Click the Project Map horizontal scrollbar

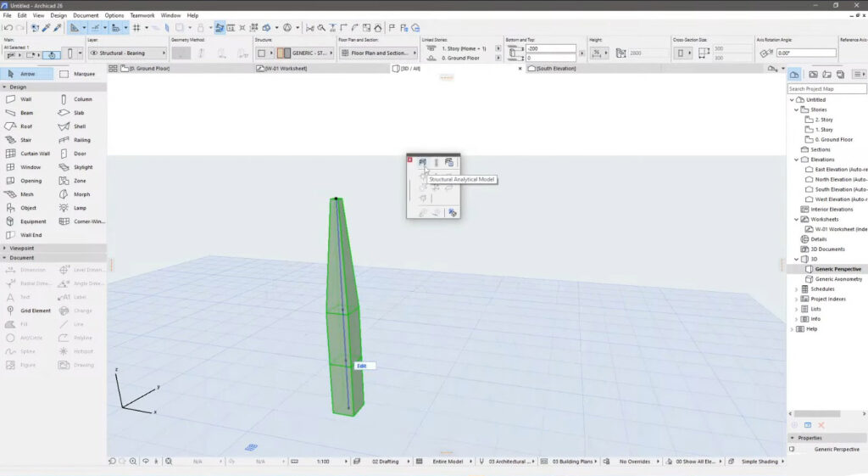(818, 414)
